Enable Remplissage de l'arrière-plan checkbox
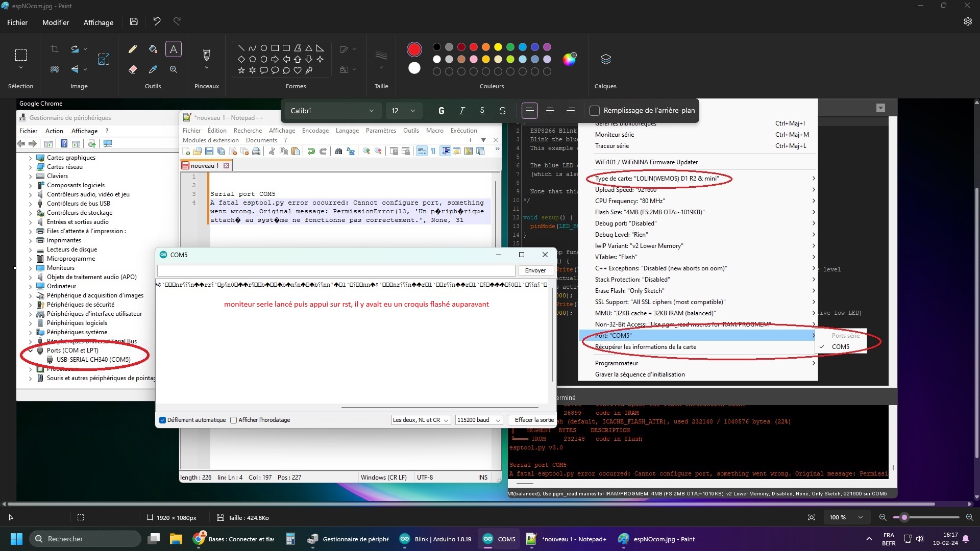Screen dimensions: 980x551 pyautogui.click(x=594, y=111)
